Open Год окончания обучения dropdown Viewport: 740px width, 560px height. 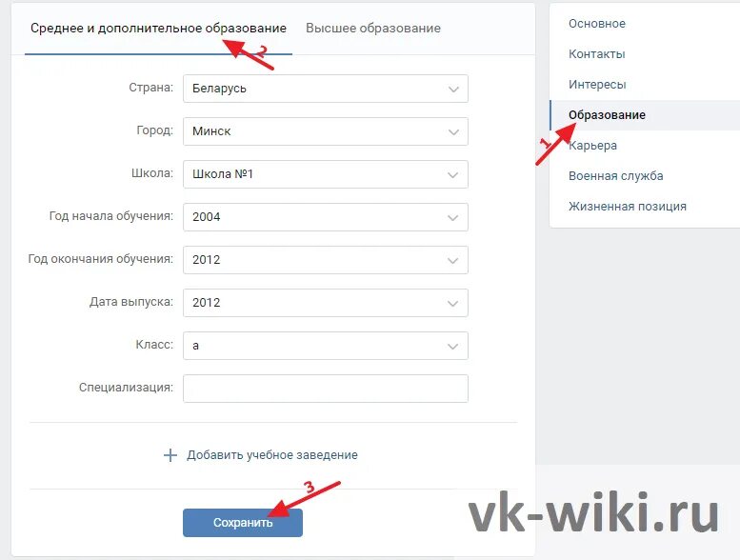coord(325,259)
